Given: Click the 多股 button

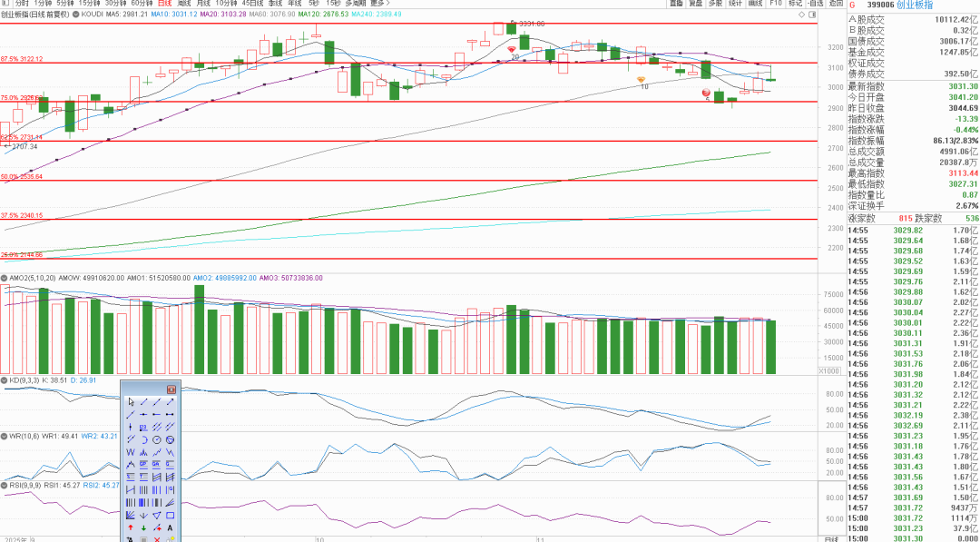Looking at the screenshot, I should [716, 3].
